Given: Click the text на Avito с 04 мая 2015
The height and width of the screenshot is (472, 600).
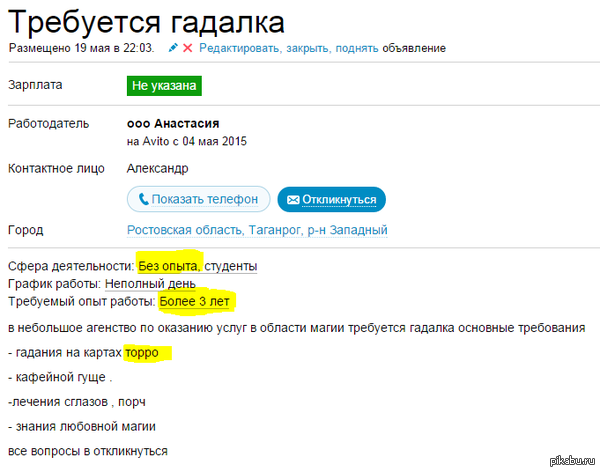Looking at the screenshot, I should tap(187, 141).
